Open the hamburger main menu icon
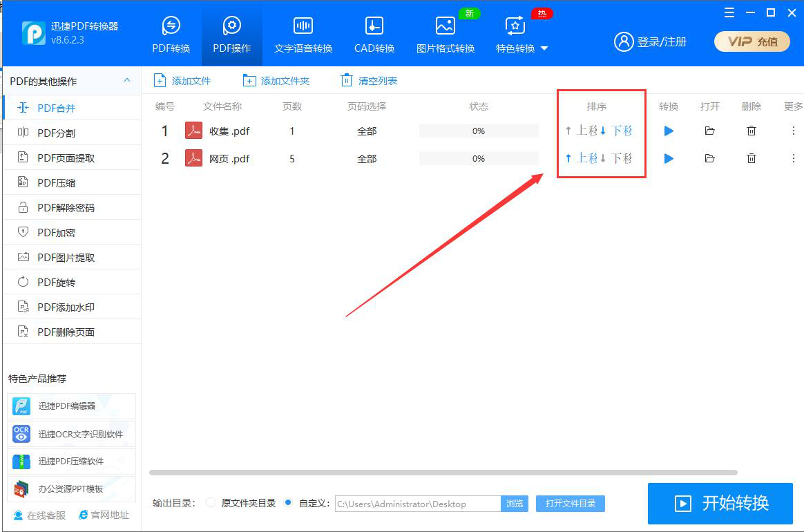Viewport: 804px width, 532px height. (729, 12)
